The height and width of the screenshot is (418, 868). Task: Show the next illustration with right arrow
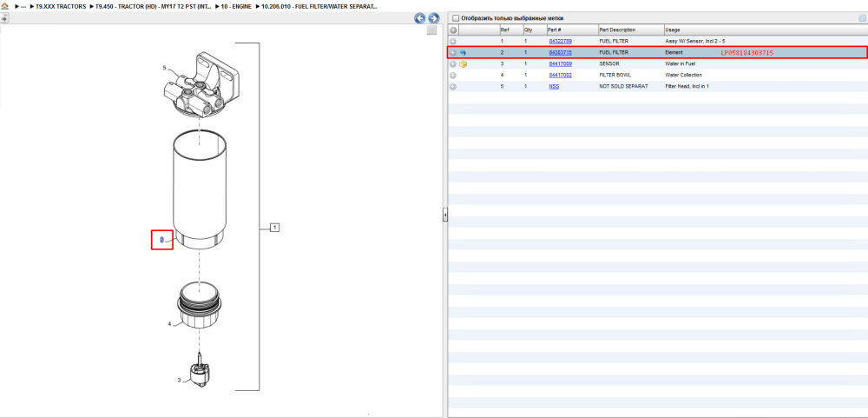(x=434, y=18)
